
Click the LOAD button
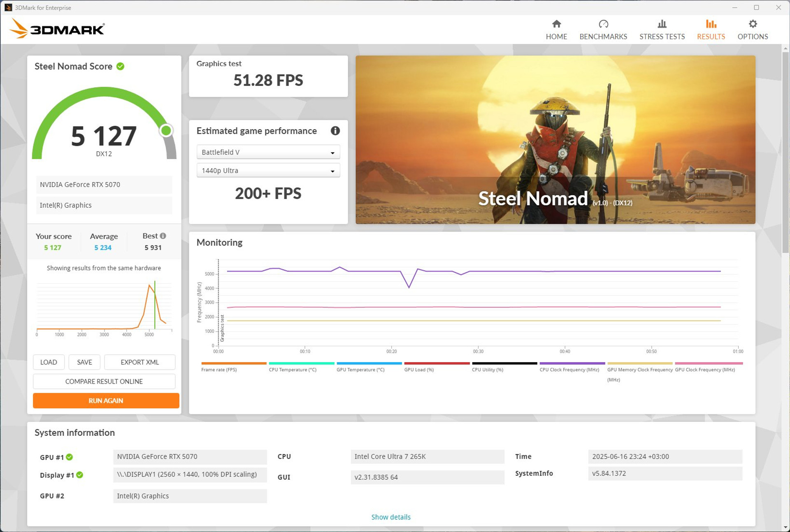click(x=49, y=362)
